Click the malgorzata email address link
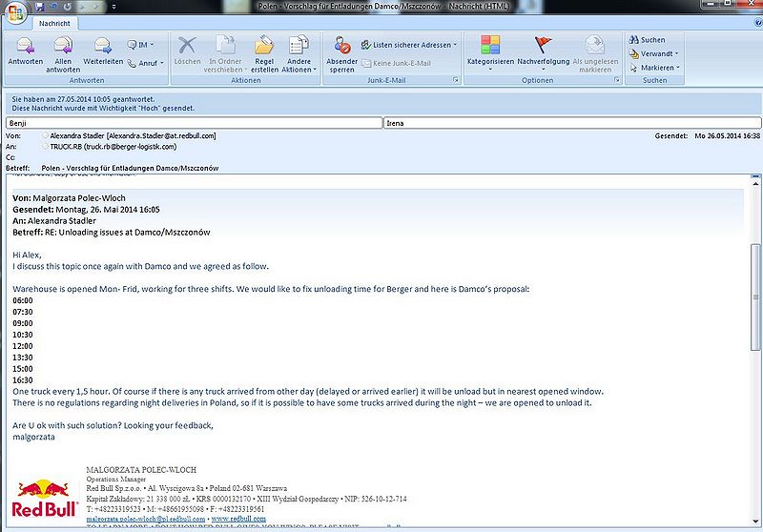 (146, 519)
